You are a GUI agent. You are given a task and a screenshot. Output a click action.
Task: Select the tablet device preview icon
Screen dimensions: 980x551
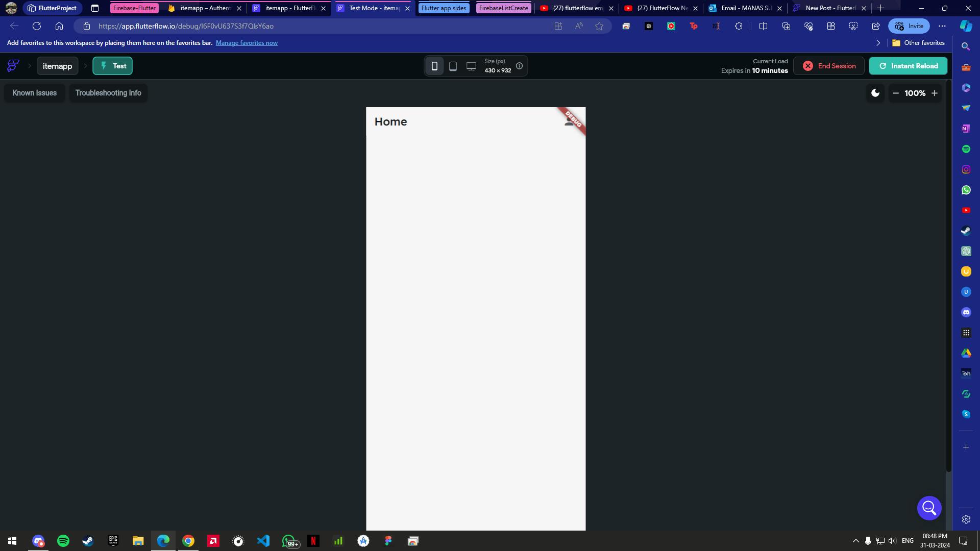coord(453,66)
